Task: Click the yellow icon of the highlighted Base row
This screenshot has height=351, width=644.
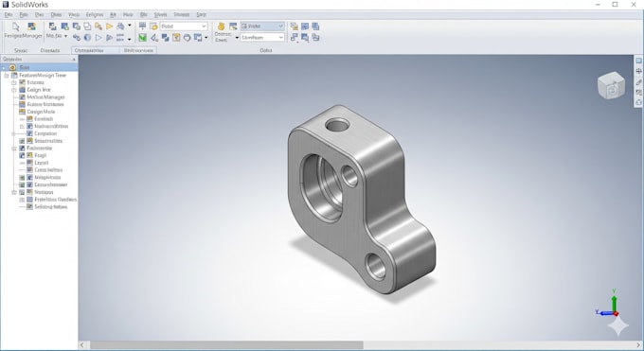Action: tap(12, 67)
